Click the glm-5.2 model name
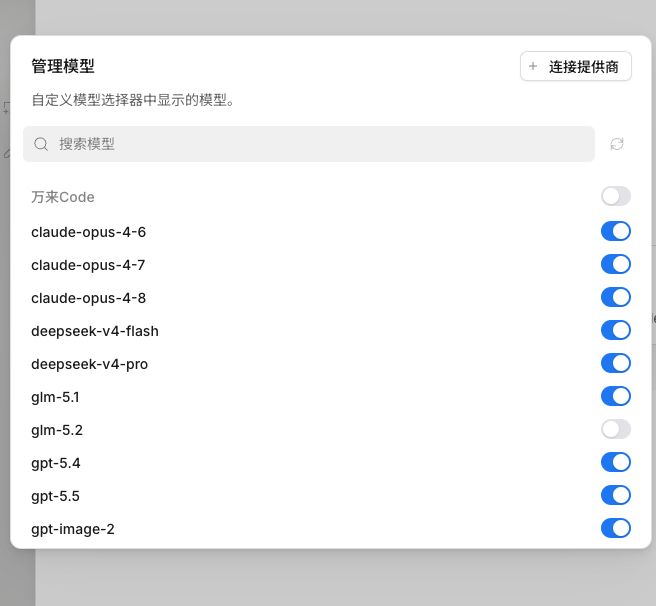This screenshot has height=606, width=656. (x=57, y=430)
